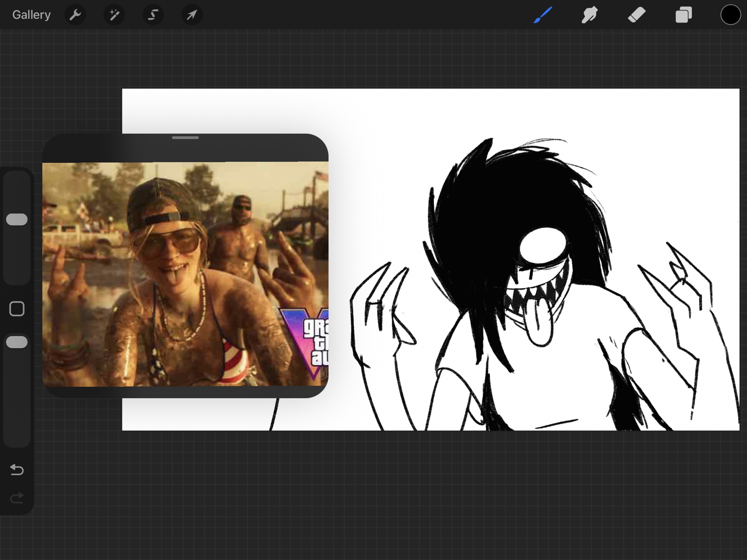The width and height of the screenshot is (747, 560).
Task: Tap the Undo arrow
Action: (17, 469)
